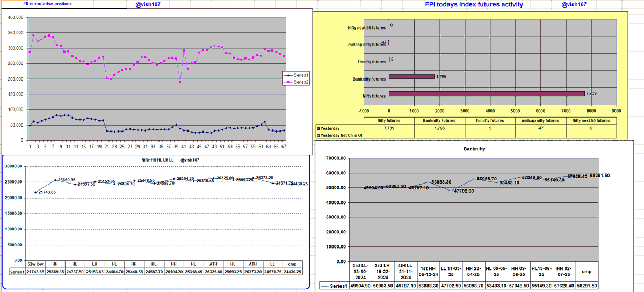Click the 50000.00 axis label in Banknifty chart
The width and height of the screenshot is (644, 292).
[336, 188]
